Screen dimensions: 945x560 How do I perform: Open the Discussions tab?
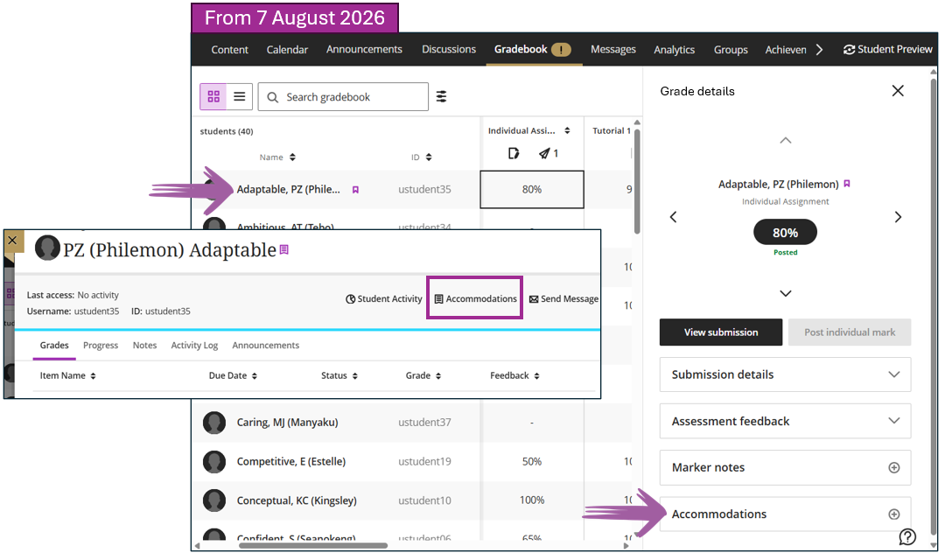tap(448, 49)
